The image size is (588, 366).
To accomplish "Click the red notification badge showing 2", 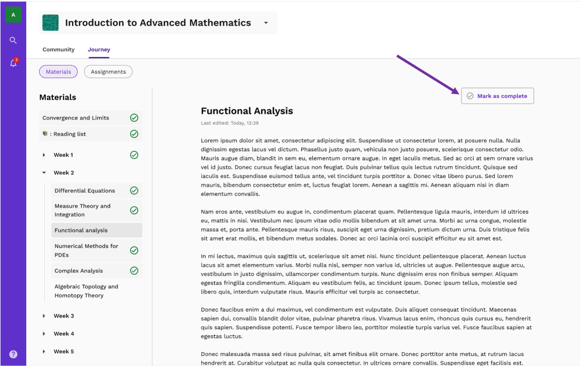I will pyautogui.click(x=17, y=59).
